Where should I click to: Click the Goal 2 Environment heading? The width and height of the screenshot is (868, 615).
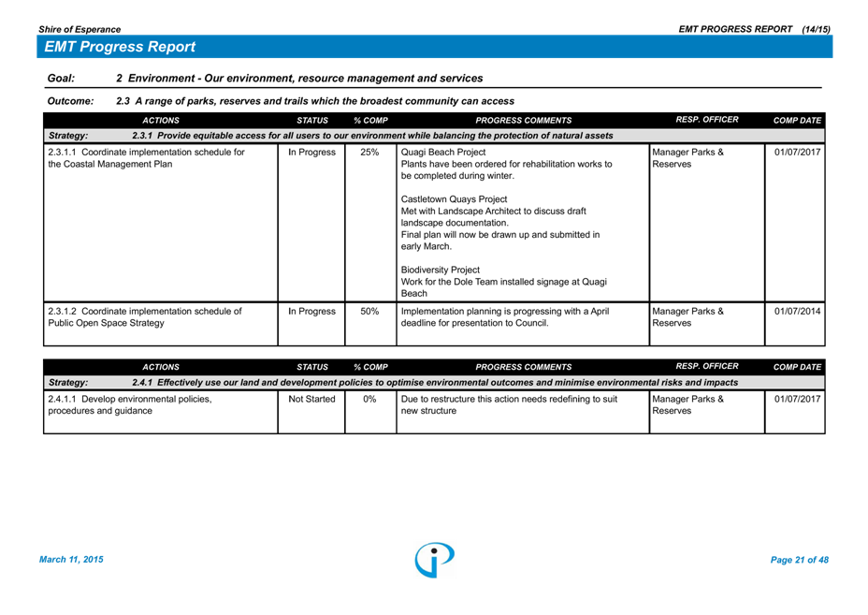click(299, 79)
